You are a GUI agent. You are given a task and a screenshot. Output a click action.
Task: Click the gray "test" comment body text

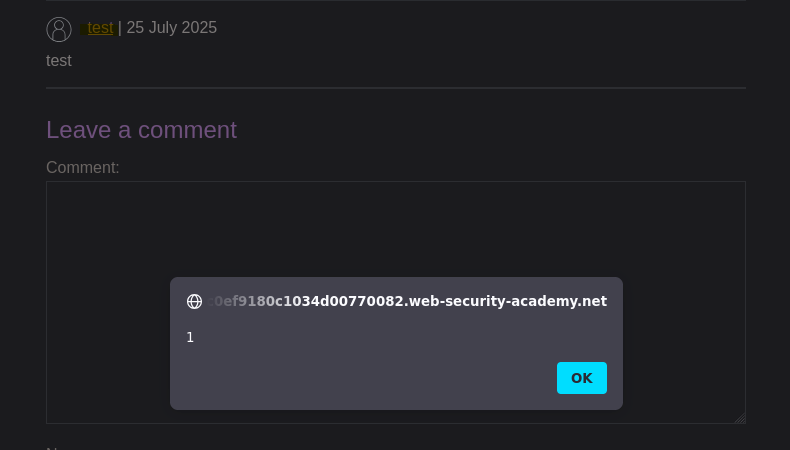59,60
